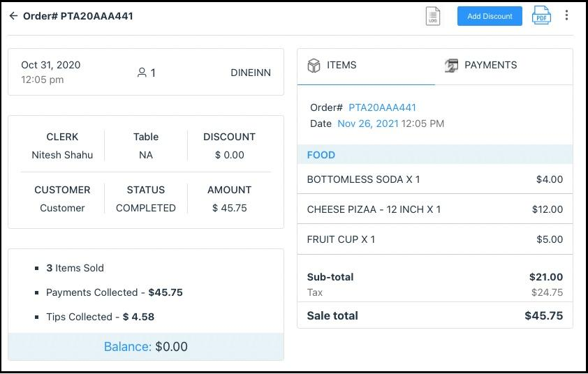Click the Payments tab card icon
The width and height of the screenshot is (588, 374).
click(451, 66)
